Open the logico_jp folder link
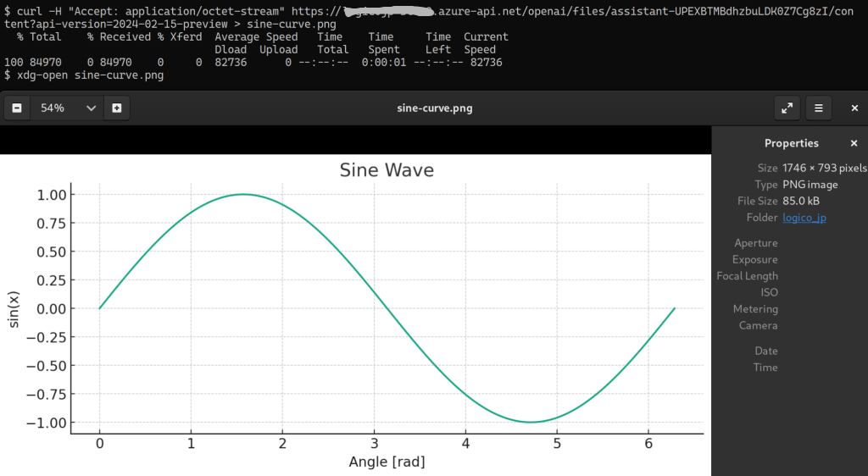The image size is (868, 476). tap(804, 218)
